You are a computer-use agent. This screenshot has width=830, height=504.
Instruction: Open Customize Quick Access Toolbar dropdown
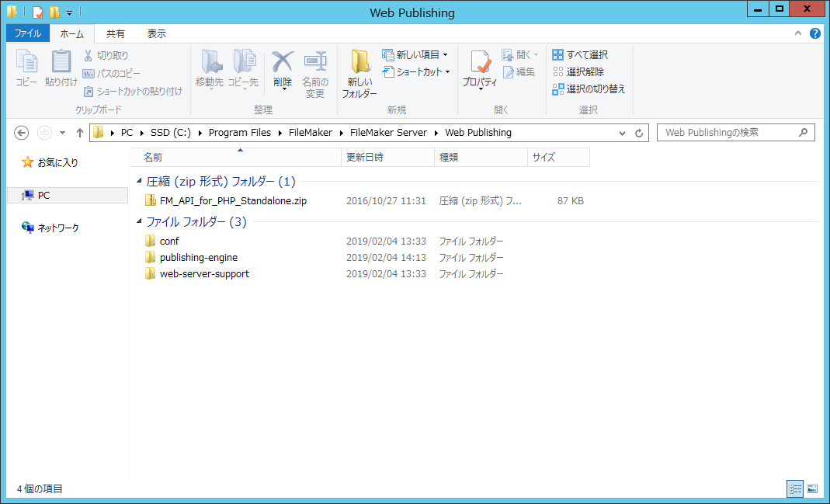69,12
